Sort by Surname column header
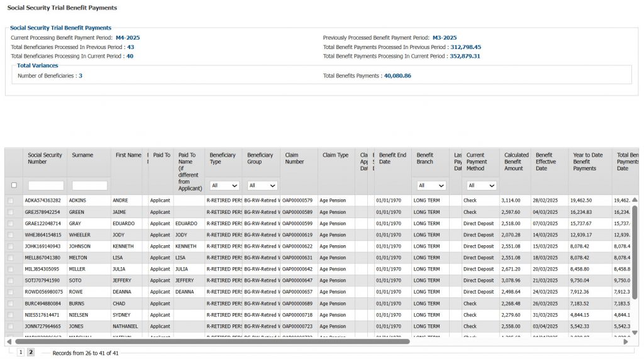Viewport: 644px width, 359px height. 82,155
